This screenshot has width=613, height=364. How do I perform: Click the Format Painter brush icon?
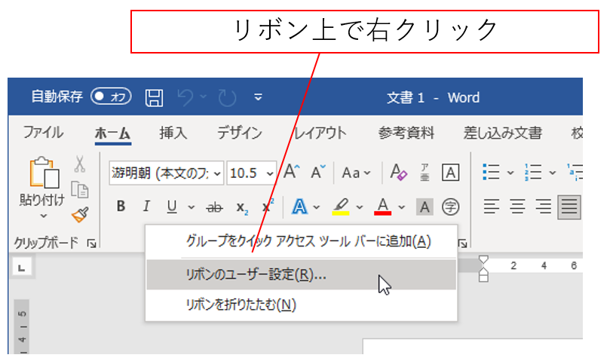[80, 214]
